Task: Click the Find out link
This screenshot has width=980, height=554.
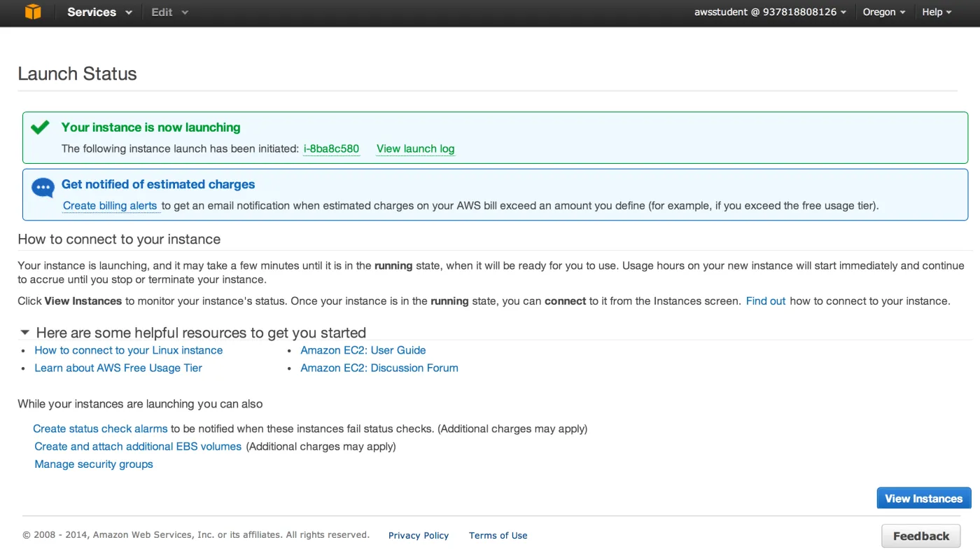Action: pos(766,301)
